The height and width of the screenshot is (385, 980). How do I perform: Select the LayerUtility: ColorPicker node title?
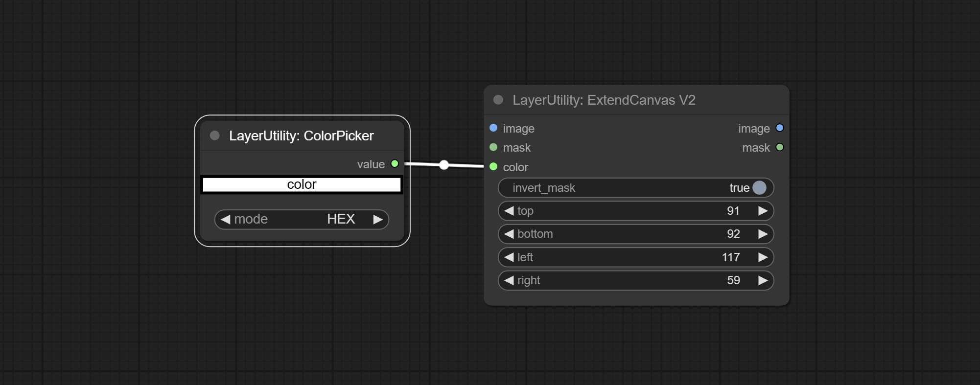coord(301,136)
